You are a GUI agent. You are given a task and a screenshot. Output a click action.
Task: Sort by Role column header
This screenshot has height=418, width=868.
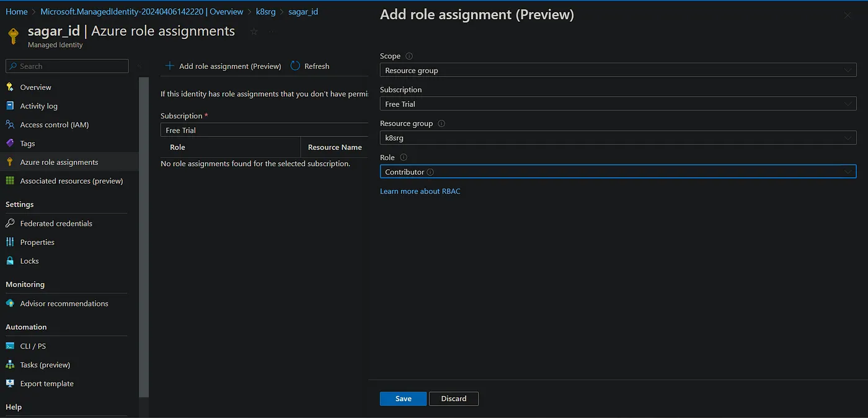tap(177, 147)
